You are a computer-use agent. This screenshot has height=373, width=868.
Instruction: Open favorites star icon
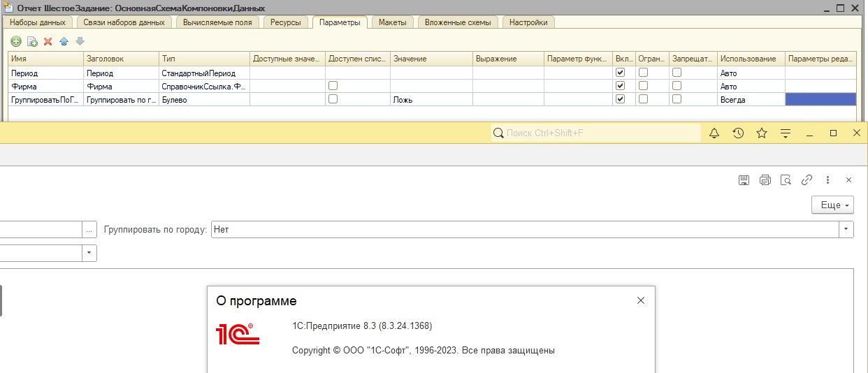coord(762,133)
